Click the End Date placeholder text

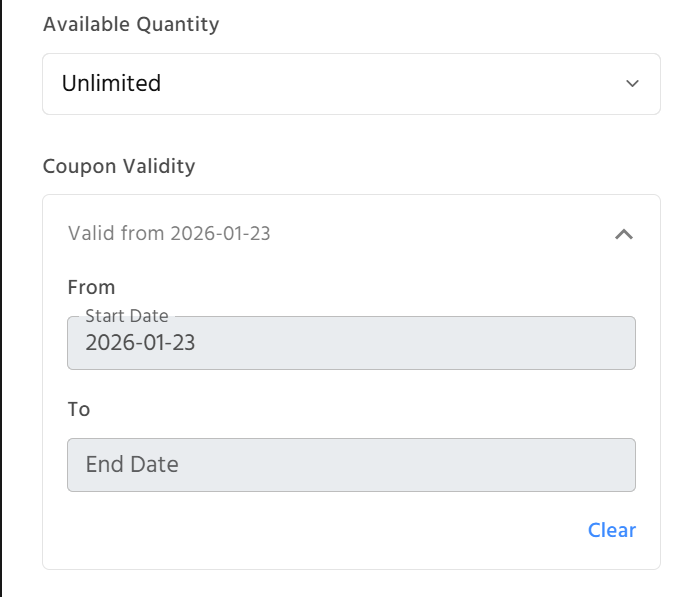[x=132, y=465]
